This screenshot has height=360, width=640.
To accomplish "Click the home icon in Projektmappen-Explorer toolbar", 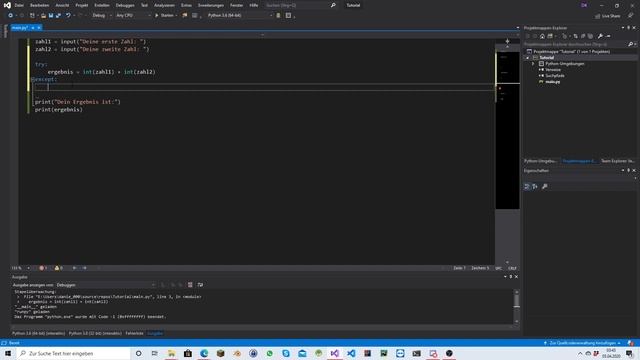I will [542, 36].
